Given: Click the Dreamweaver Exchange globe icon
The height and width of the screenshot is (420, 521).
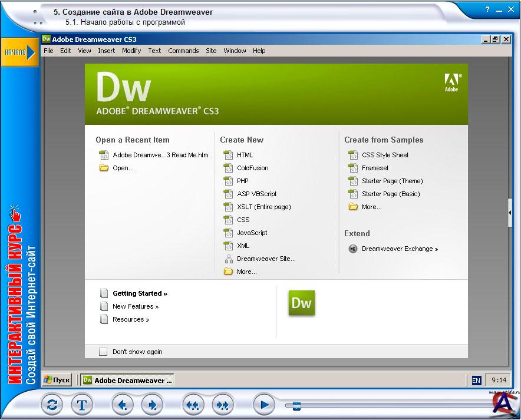Looking at the screenshot, I should 353,249.
